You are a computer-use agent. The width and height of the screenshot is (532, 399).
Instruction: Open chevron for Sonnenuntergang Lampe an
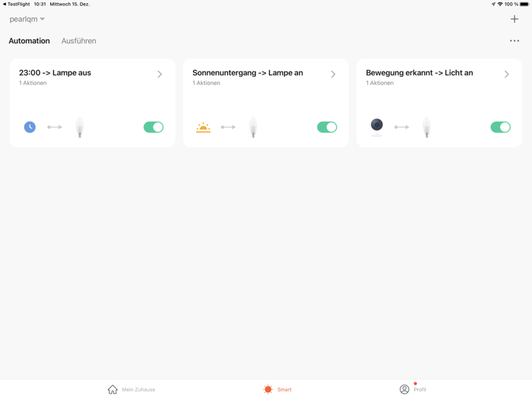(333, 74)
